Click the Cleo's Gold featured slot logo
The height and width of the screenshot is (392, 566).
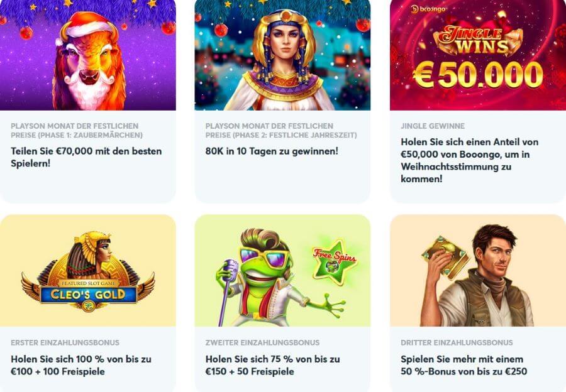point(88,272)
